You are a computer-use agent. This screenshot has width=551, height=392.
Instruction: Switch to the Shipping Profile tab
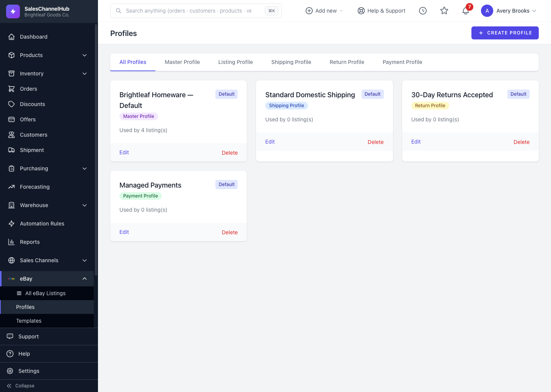[x=291, y=62]
